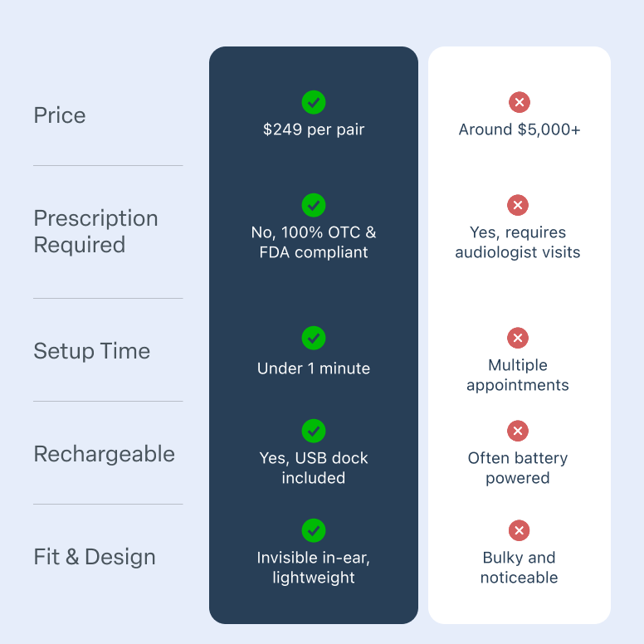Click the red X above Bulky and noticeable
The image size is (644, 644).
520,530
